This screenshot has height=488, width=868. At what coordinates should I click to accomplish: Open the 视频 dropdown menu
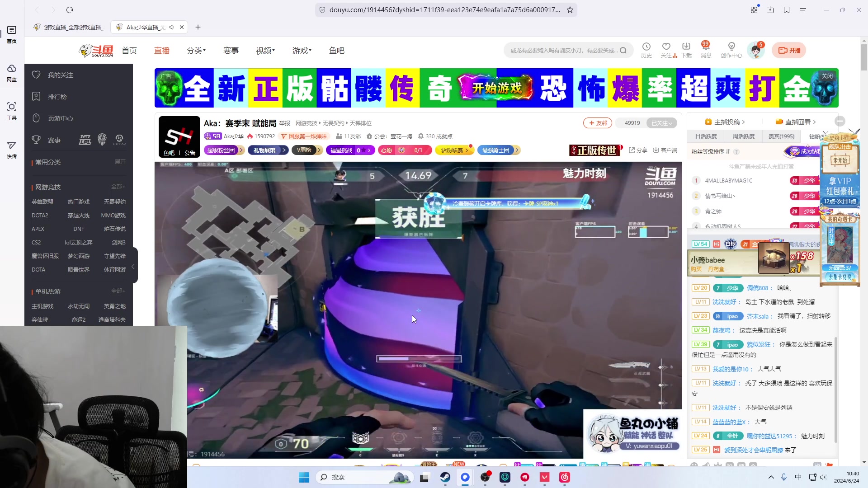[x=265, y=51]
